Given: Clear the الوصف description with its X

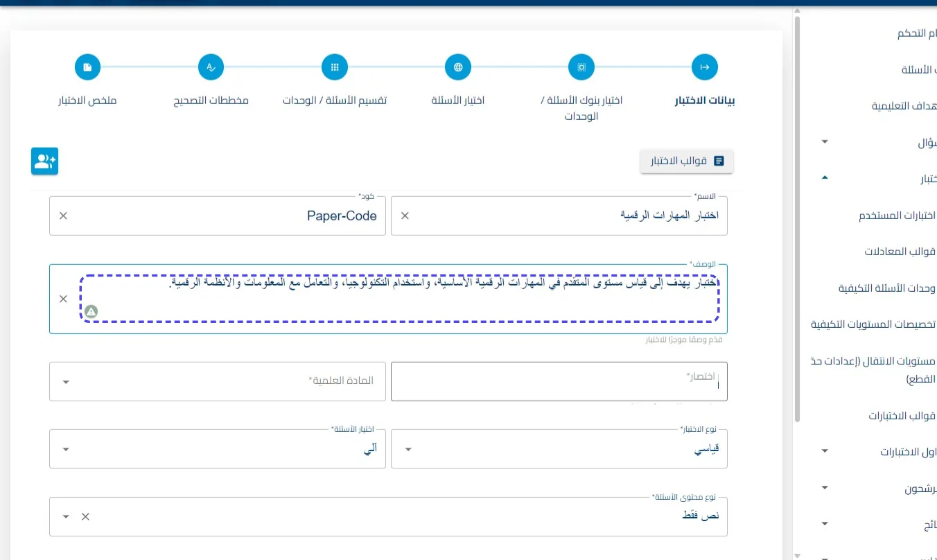Looking at the screenshot, I should coord(63,299).
